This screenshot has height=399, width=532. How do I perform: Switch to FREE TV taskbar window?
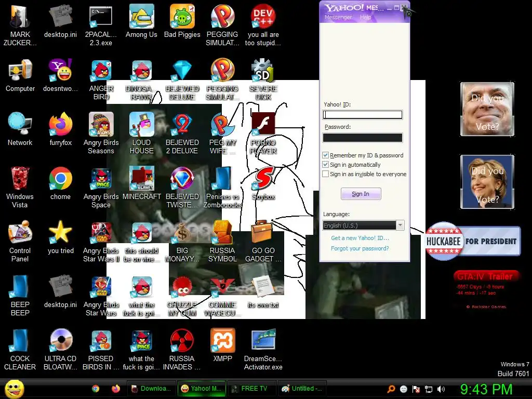click(252, 389)
